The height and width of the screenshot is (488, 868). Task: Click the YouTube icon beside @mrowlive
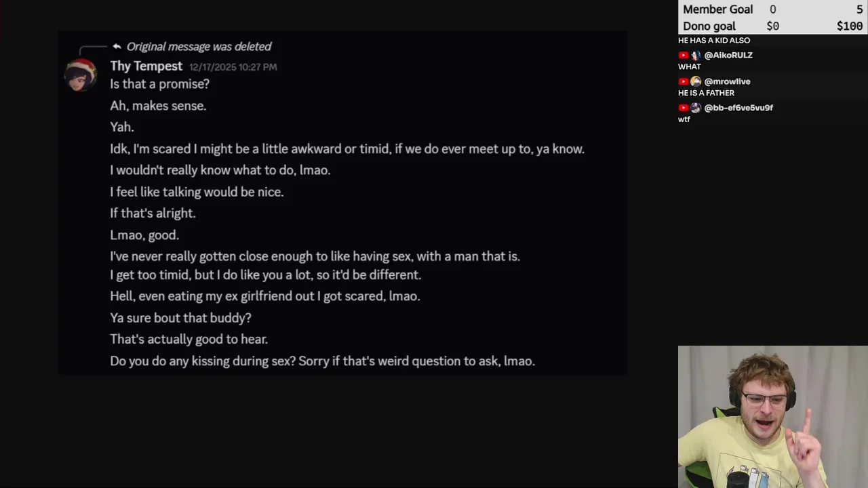pyautogui.click(x=684, y=81)
